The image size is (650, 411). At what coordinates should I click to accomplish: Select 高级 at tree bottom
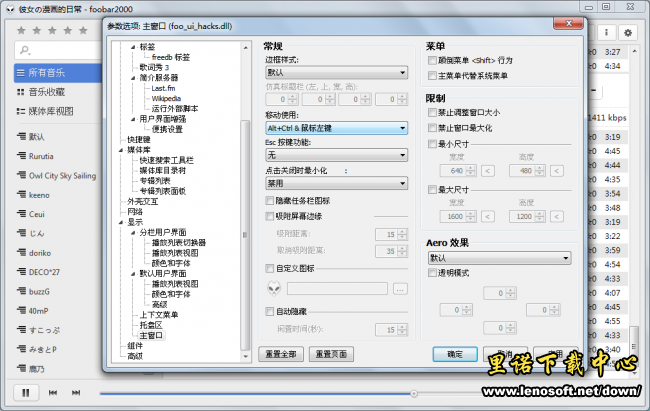click(135, 356)
